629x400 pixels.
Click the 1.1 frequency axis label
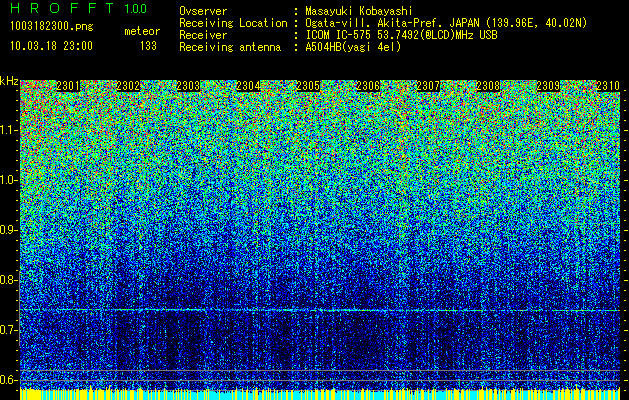coord(9,130)
